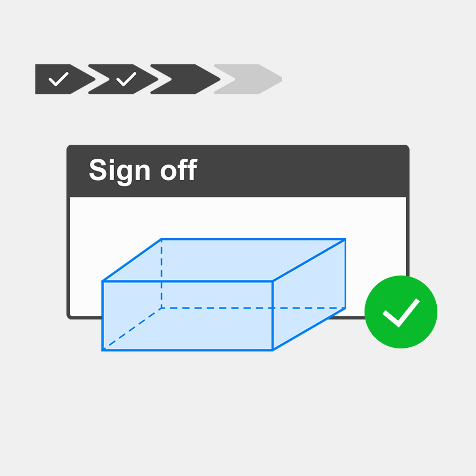Select the front face of blue box

[x=188, y=316]
